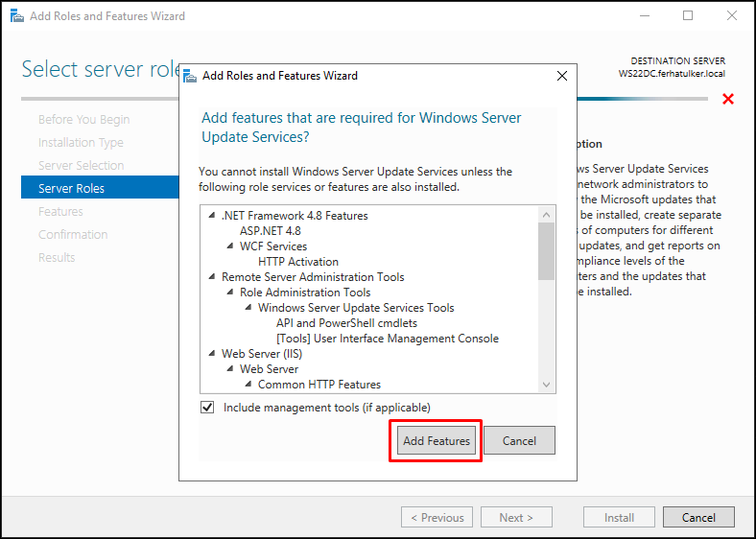This screenshot has height=539, width=756.
Task: Collapse Remote Server Administration Tools node
Action: pyautogui.click(x=212, y=277)
